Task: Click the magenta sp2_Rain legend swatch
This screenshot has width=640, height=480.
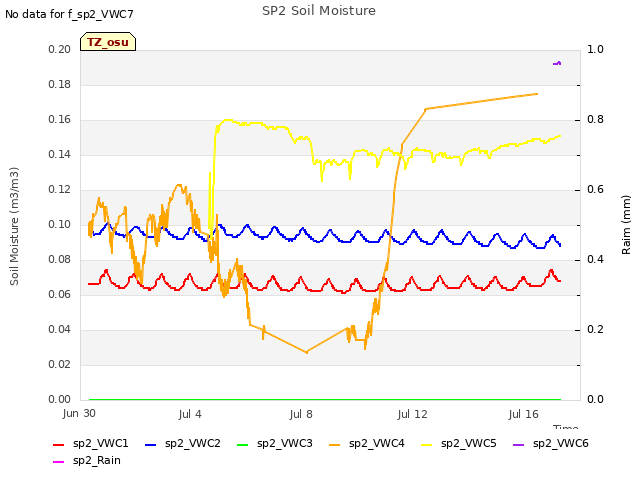Action: pyautogui.click(x=59, y=462)
